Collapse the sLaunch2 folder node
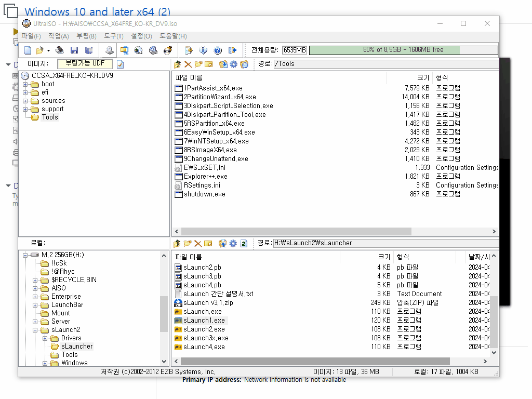532x399 pixels. click(x=35, y=330)
